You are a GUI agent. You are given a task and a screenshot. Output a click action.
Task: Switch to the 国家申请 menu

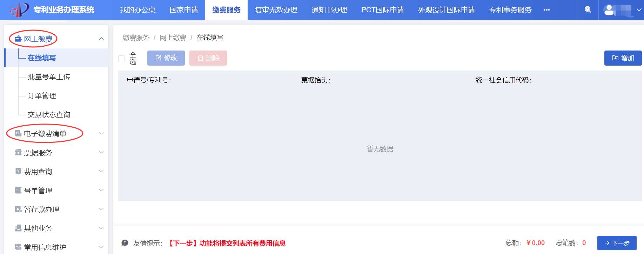tap(184, 10)
